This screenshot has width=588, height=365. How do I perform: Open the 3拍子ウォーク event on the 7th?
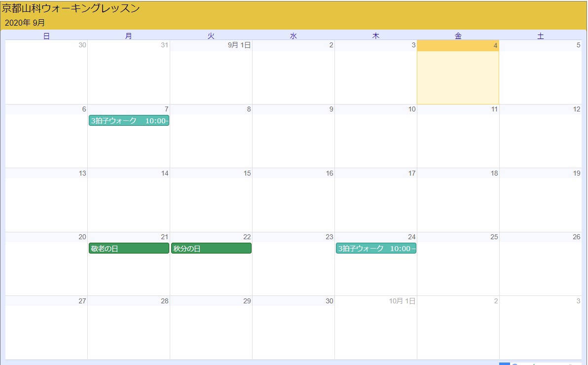pos(129,120)
